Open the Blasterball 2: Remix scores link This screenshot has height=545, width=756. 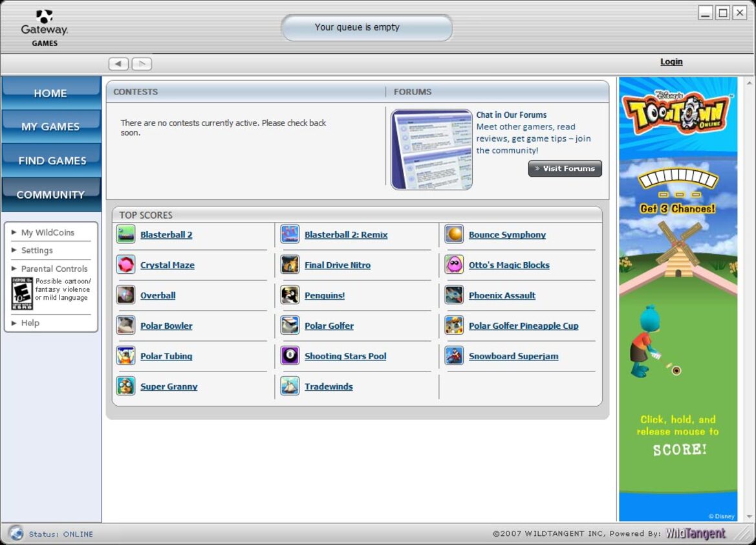click(x=346, y=234)
